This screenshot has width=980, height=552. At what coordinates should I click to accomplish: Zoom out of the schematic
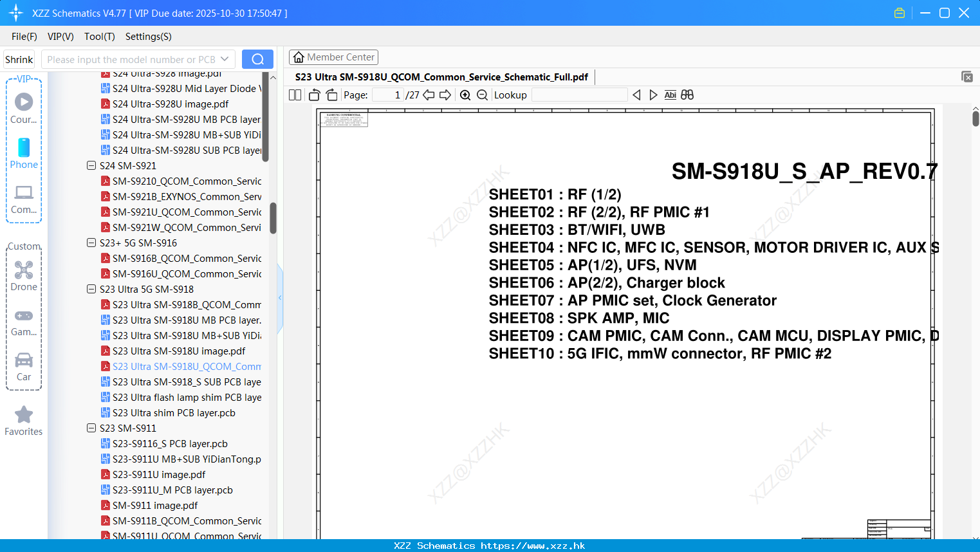(x=482, y=95)
